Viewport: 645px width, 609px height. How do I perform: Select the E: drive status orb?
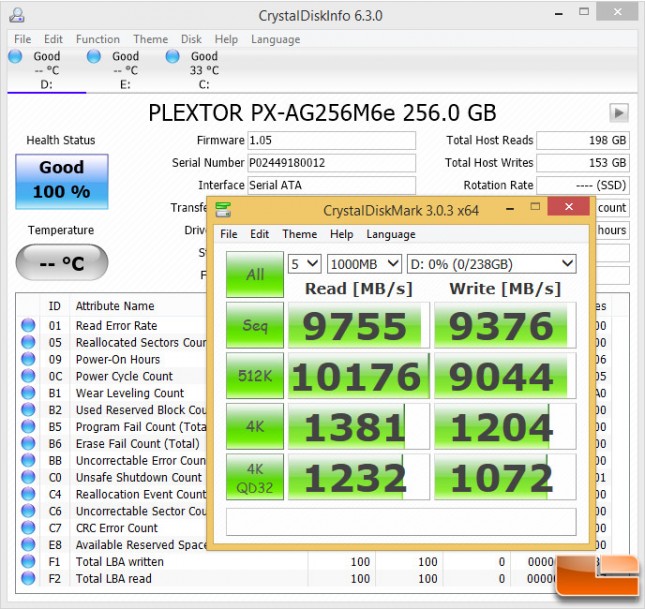pyautogui.click(x=94, y=56)
